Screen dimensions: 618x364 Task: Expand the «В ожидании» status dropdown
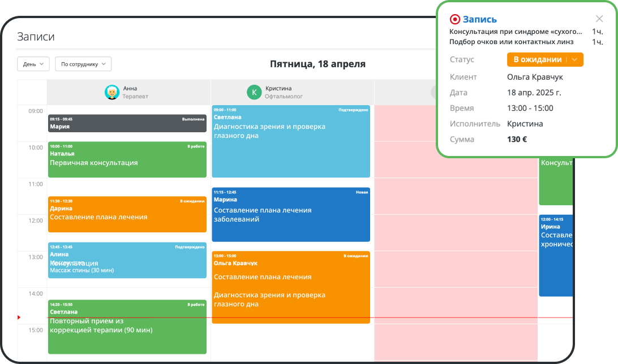(x=544, y=59)
